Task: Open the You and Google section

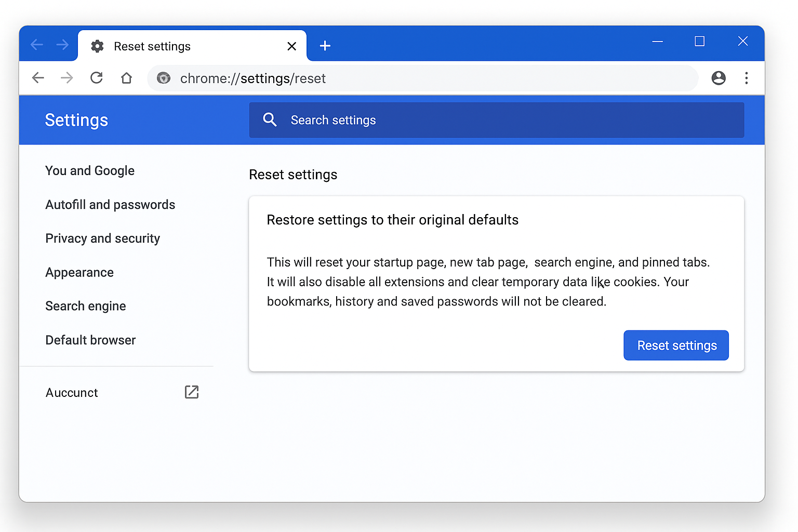Action: point(90,170)
